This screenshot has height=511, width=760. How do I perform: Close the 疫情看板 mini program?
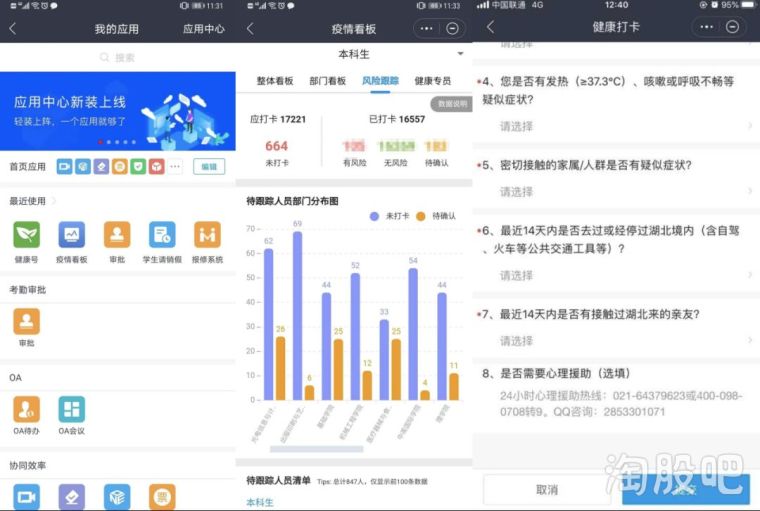click(x=452, y=29)
